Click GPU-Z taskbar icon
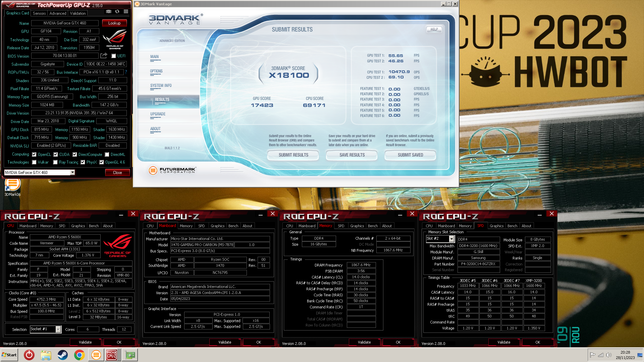The image size is (644, 362). pos(130,355)
